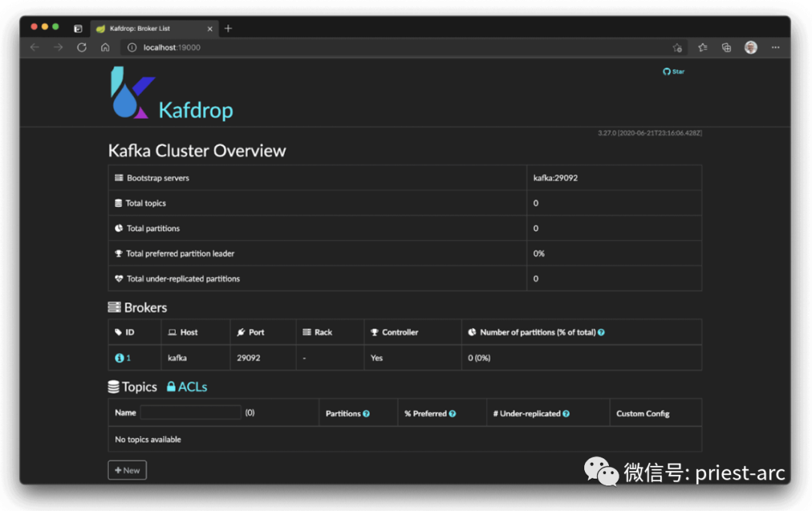Click the No topics available message
The image size is (812, 511).
[147, 440]
